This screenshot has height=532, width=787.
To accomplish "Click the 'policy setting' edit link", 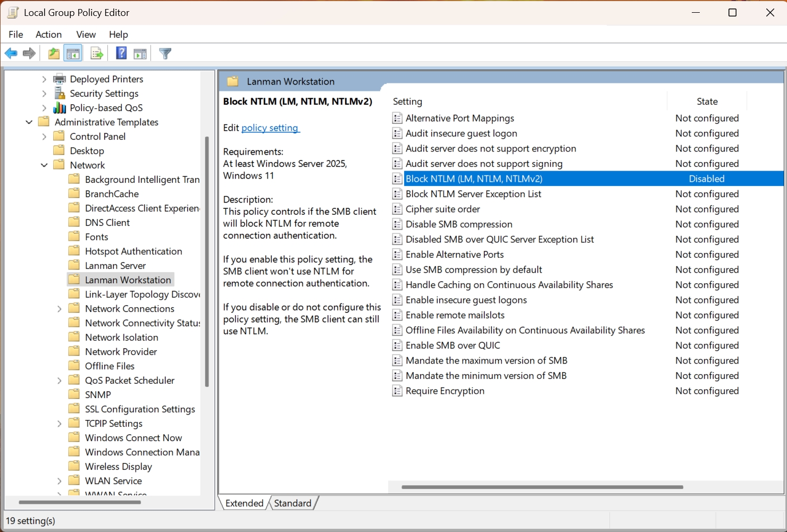I will pos(270,128).
